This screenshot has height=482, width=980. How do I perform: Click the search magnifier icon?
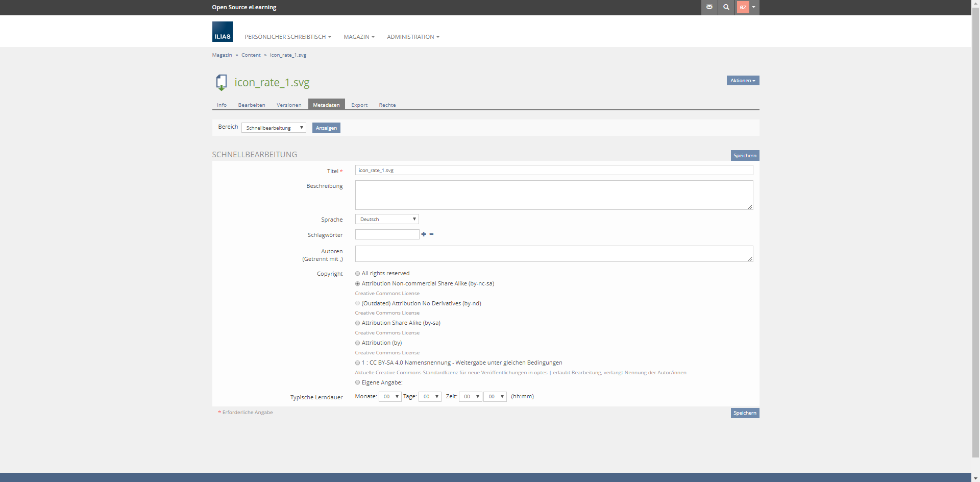click(x=726, y=7)
